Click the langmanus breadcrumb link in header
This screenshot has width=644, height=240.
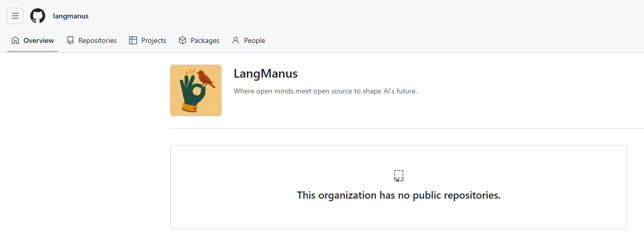tap(71, 16)
